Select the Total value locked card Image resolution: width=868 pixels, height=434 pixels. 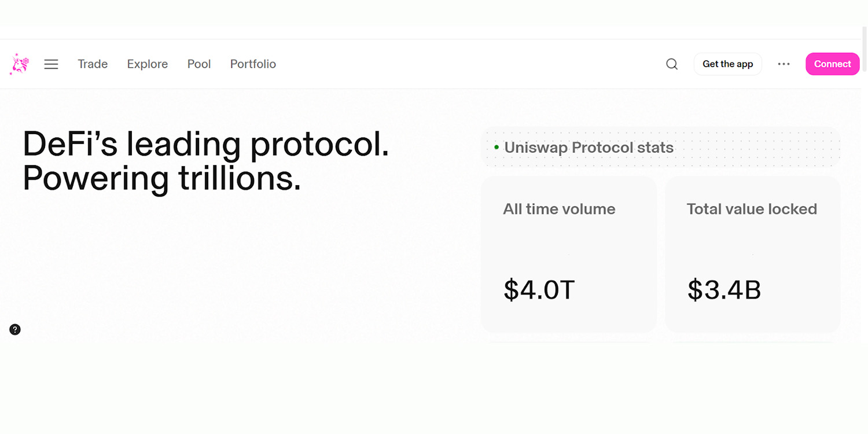(x=752, y=255)
